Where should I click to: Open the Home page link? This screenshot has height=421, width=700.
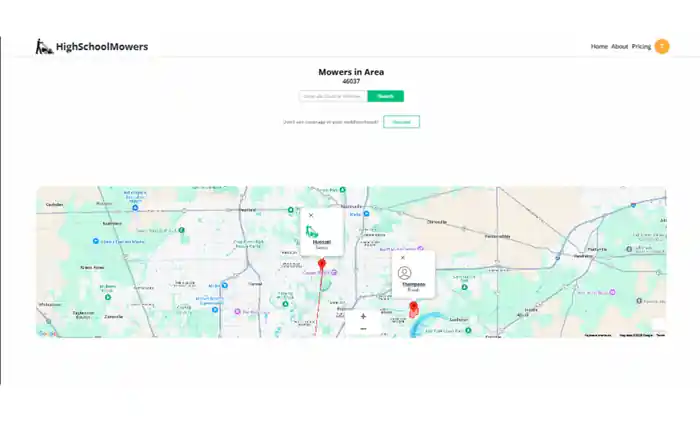599,46
